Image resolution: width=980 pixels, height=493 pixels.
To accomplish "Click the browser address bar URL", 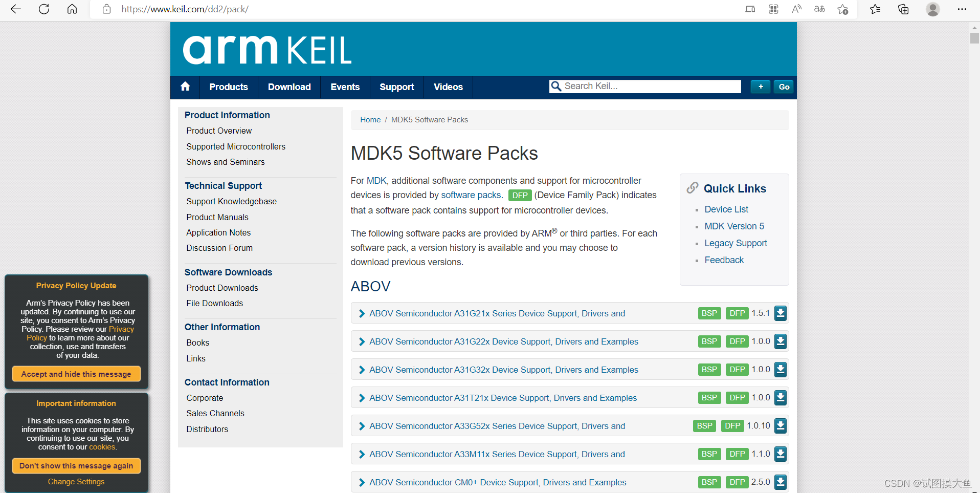I will click(185, 9).
